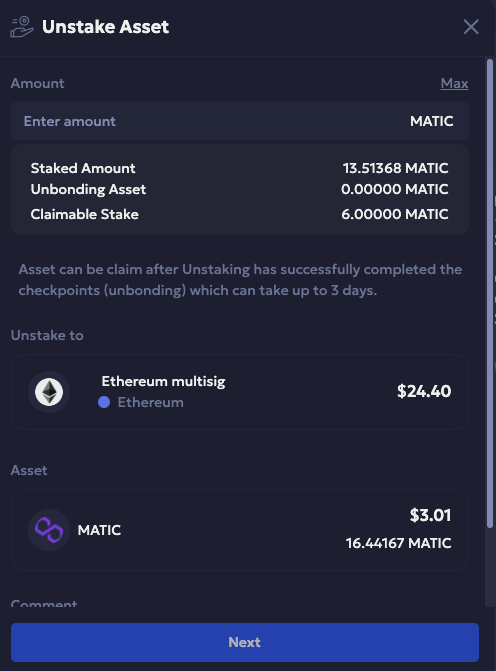The width and height of the screenshot is (496, 671).
Task: Click the MATIC currency suffix in amount field
Action: [431, 121]
